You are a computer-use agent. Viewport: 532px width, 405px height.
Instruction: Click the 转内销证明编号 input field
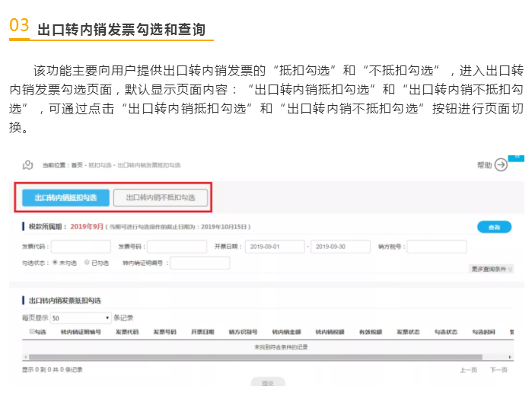point(199,263)
